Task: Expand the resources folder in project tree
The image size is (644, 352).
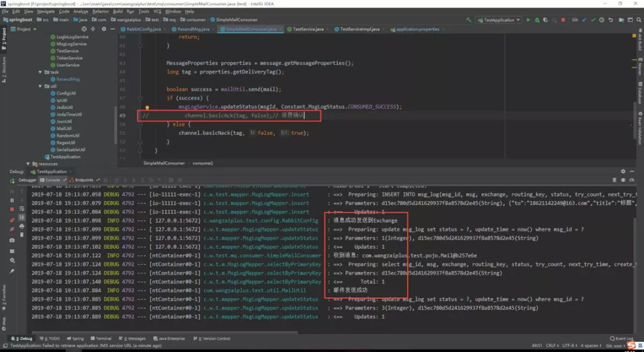Action: [27, 163]
